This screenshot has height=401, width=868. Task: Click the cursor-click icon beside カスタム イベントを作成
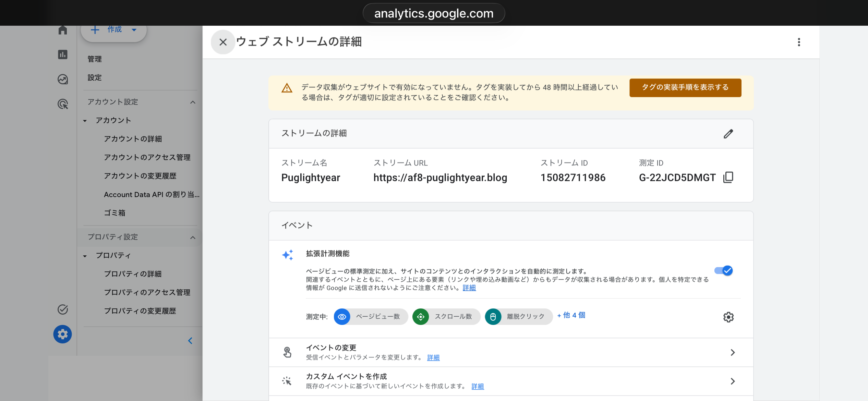click(x=287, y=381)
